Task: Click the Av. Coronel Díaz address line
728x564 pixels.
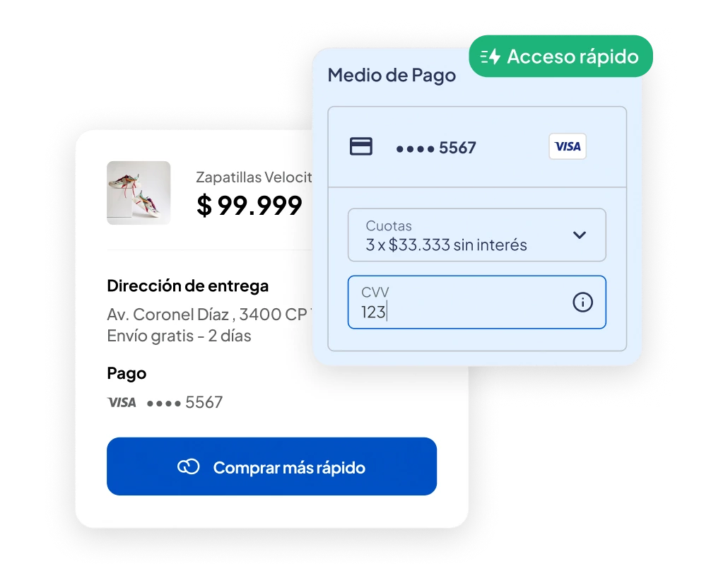Action: click(209, 315)
